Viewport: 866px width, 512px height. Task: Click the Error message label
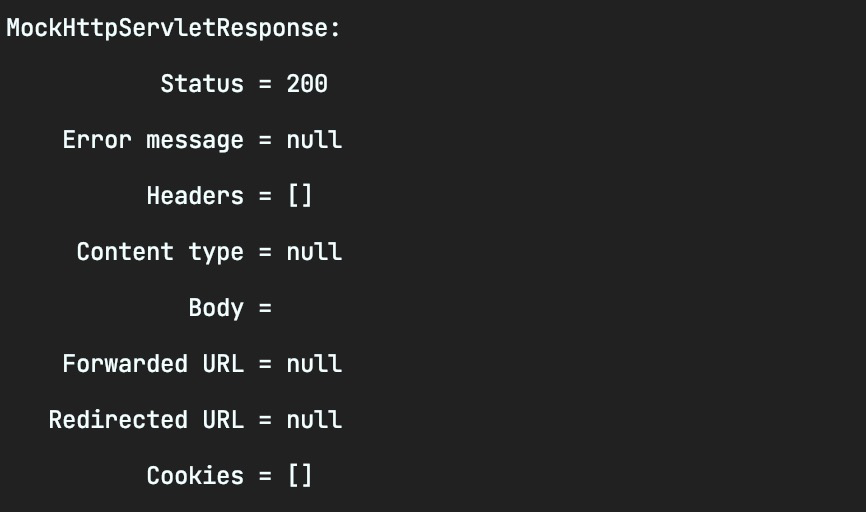153,140
